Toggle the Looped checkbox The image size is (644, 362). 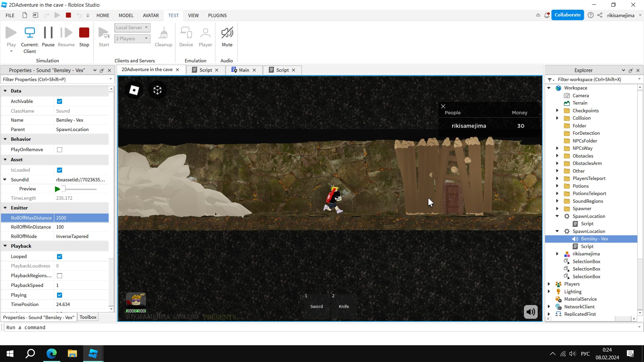[x=59, y=256]
